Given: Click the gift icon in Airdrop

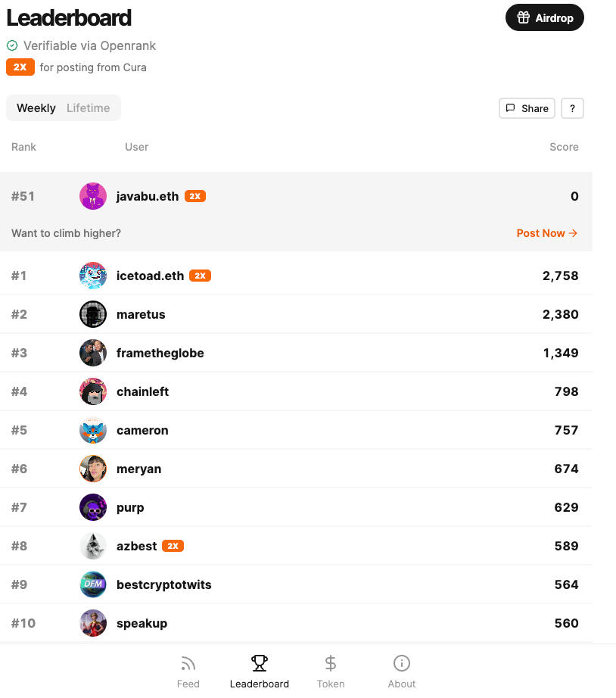Looking at the screenshot, I should point(524,17).
